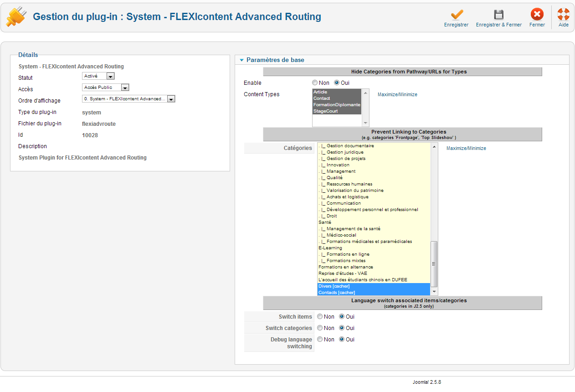The image size is (575, 392).
Task: Select Reprise d'études - VAE category
Action: (374, 273)
